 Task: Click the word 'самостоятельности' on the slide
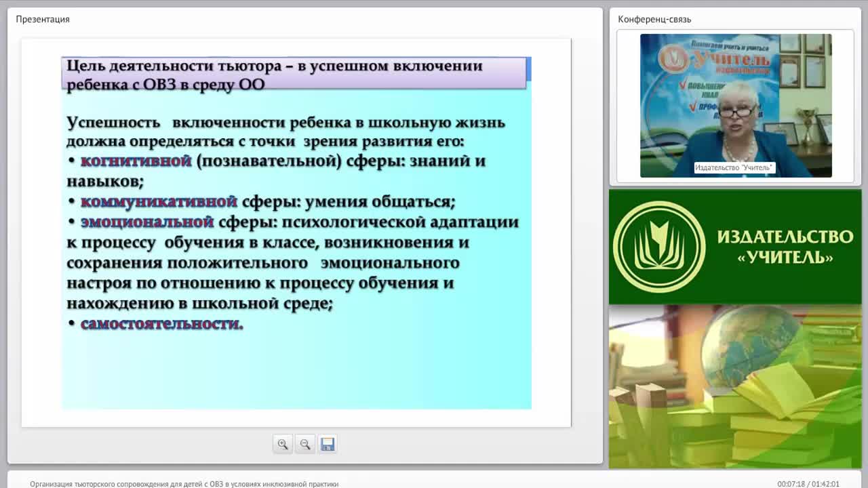coord(161,324)
